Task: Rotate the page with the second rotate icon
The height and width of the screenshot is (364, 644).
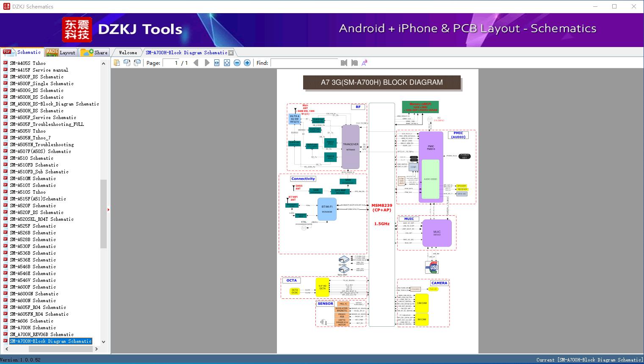Action: 137,63
